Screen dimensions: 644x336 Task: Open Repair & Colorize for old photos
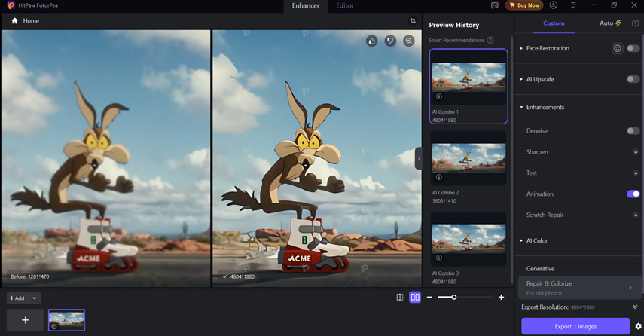click(x=579, y=288)
